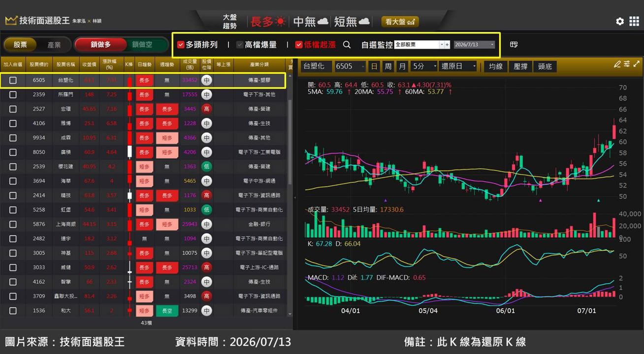
Task: Select the row for 3005 神基
Action: [144, 253]
